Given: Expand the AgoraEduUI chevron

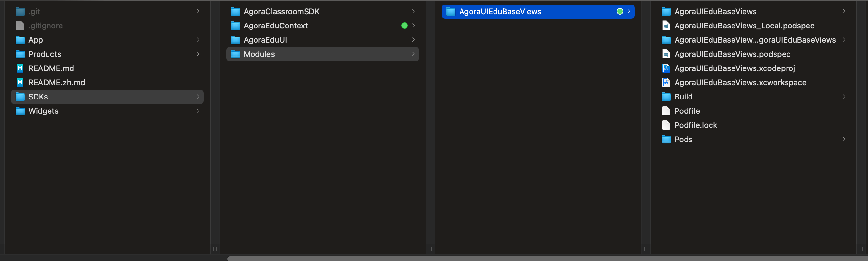Looking at the screenshot, I should (x=413, y=40).
